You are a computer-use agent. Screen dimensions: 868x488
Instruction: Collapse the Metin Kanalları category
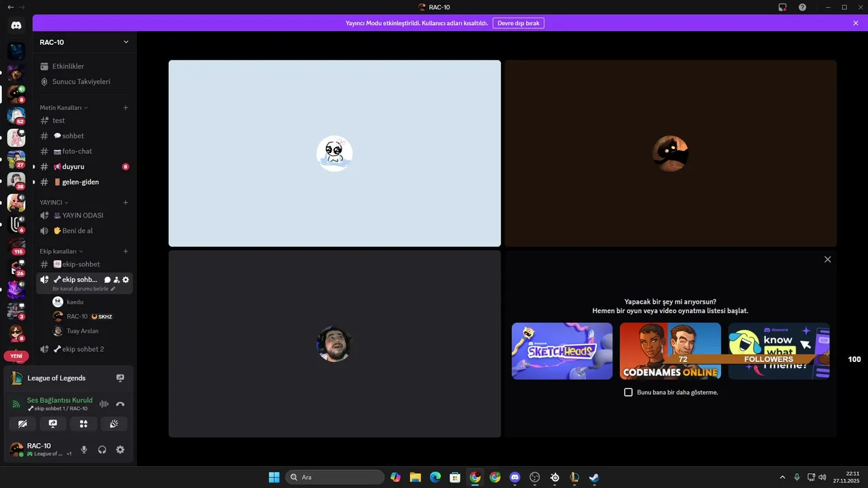click(x=64, y=108)
